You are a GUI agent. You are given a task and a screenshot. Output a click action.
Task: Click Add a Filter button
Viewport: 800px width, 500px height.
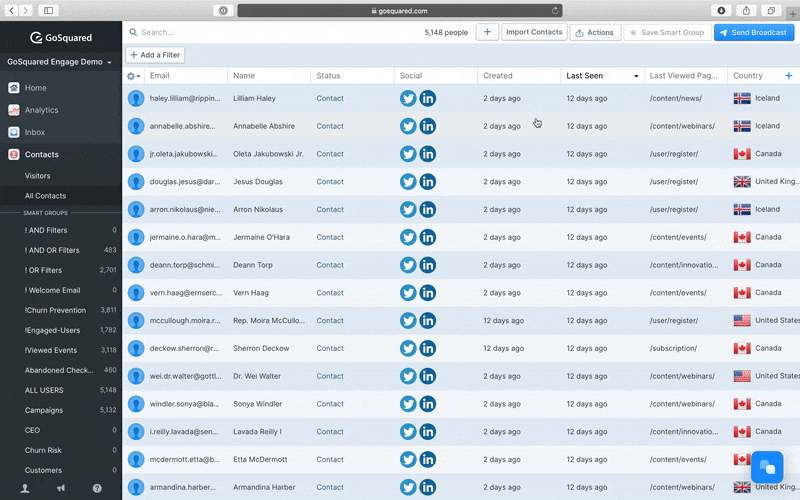tap(155, 55)
